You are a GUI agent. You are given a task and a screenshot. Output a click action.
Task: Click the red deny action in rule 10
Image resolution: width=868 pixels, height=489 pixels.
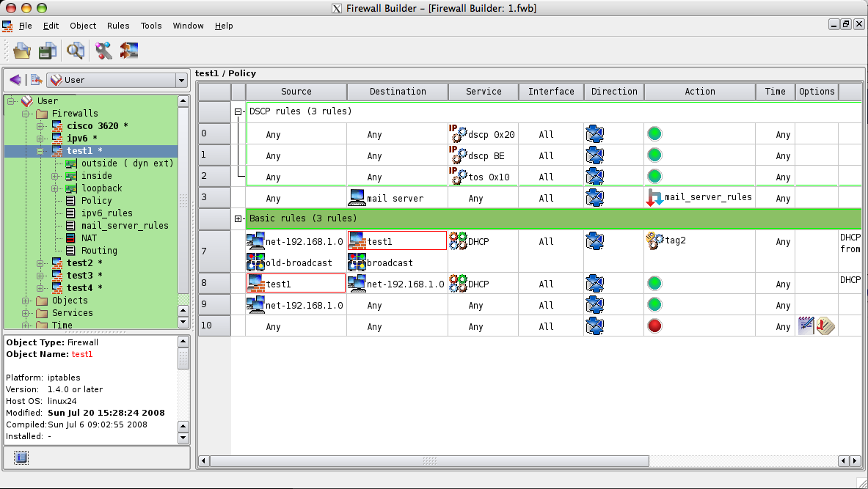tap(654, 326)
